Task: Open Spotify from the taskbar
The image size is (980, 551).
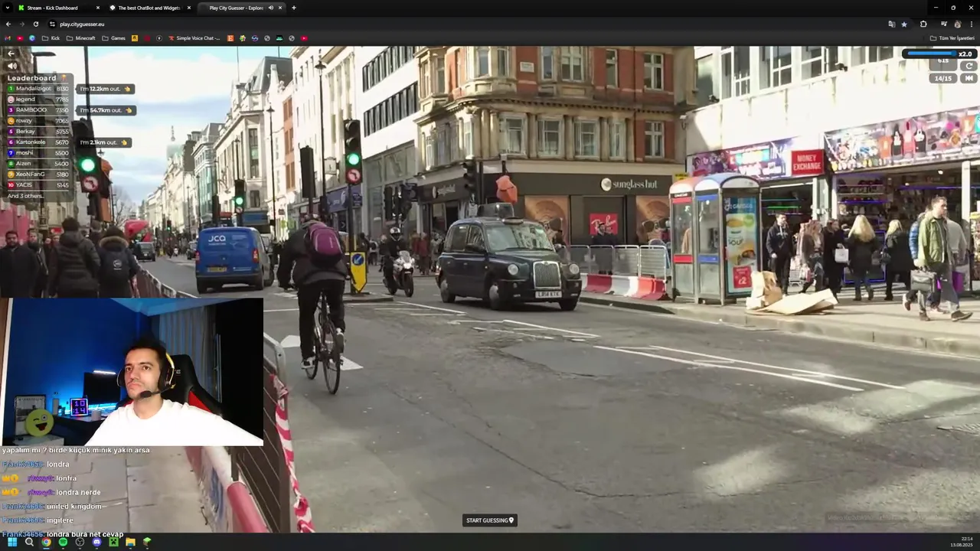Action: (63, 542)
